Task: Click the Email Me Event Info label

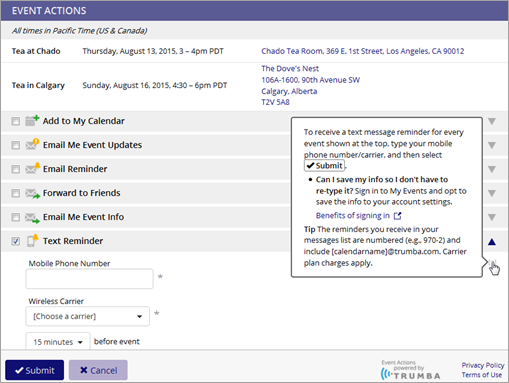Action: pos(83,217)
